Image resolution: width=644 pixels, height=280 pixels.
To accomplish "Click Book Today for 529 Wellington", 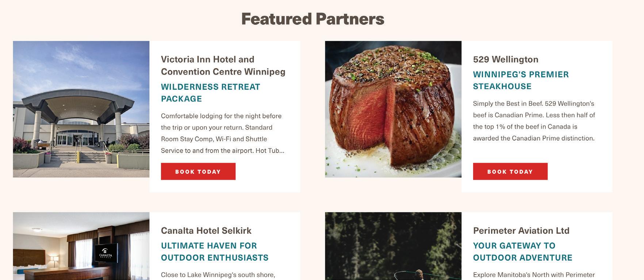I will pyautogui.click(x=510, y=171).
